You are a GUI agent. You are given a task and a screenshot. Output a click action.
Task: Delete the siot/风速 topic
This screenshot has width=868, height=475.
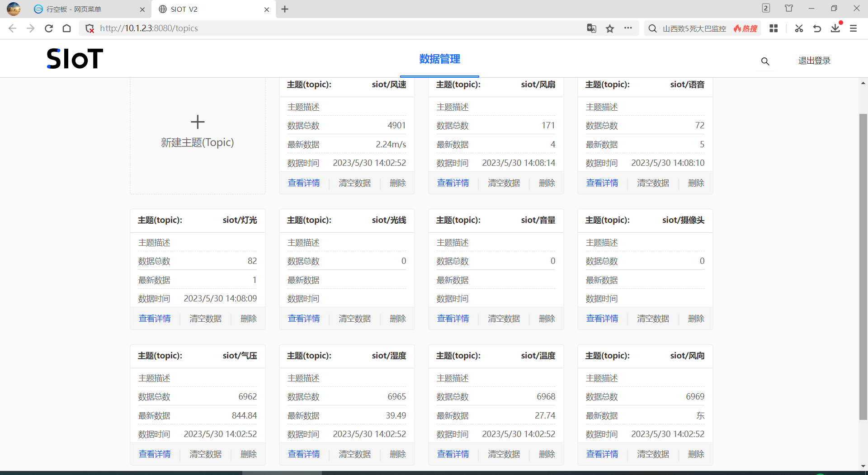pos(398,183)
